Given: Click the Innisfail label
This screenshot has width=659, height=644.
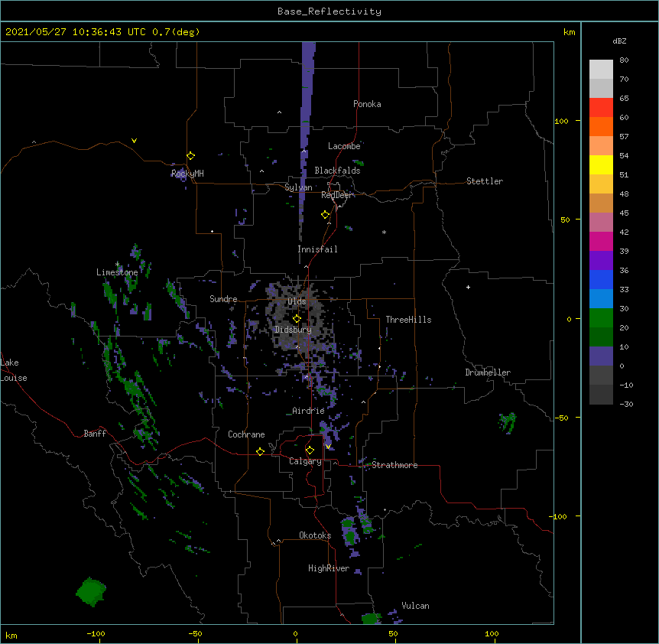Looking at the screenshot, I should point(317,249).
